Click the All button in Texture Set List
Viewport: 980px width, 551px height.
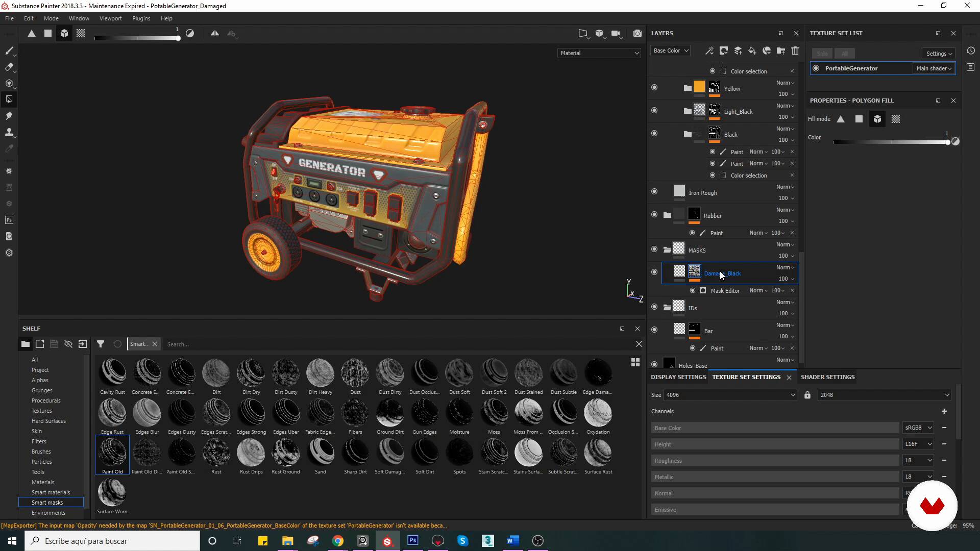coord(844,54)
